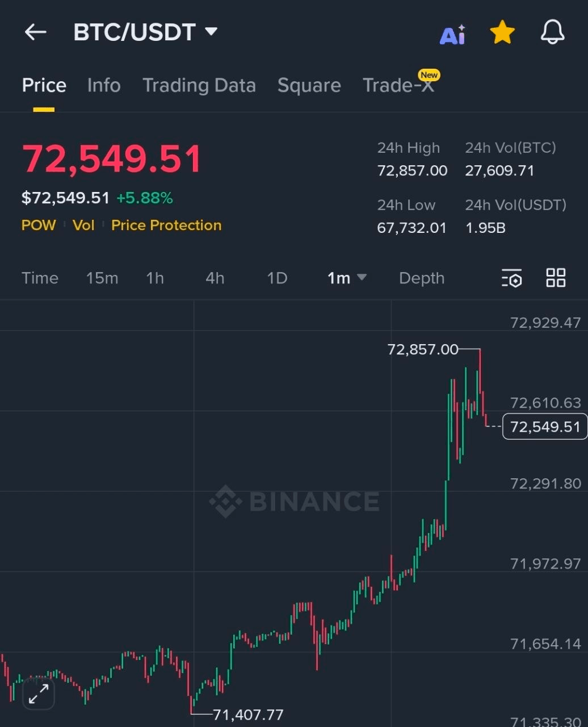
Task: Show the Depth chart view
Action: click(x=422, y=278)
